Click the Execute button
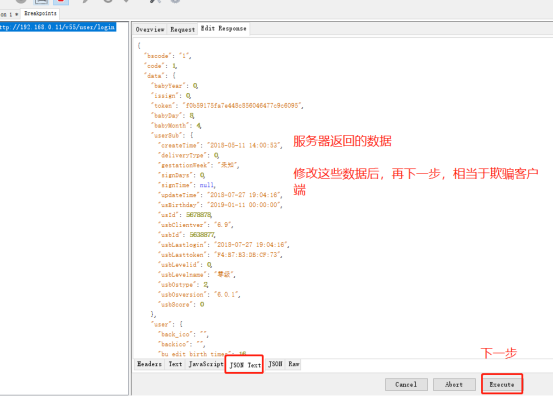Screen dimensions: 554x396 pyautogui.click(x=502, y=384)
